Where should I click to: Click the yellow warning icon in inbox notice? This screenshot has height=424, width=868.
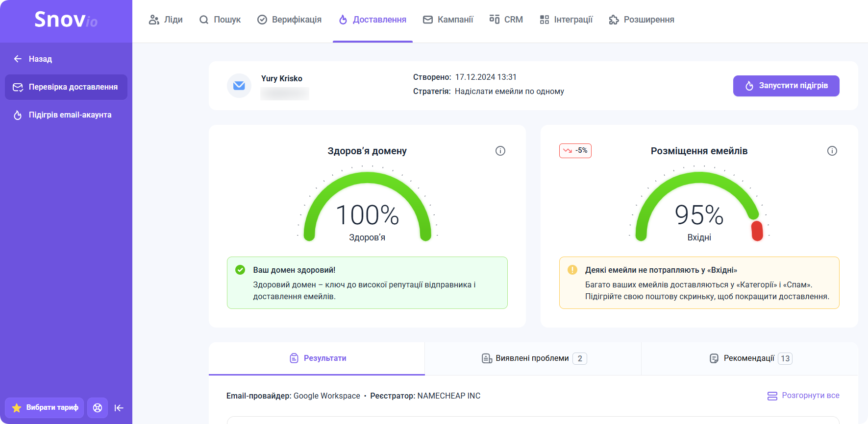572,270
